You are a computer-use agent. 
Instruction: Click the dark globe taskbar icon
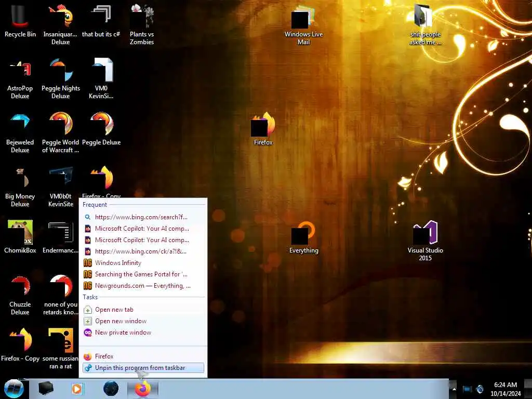pos(111,389)
